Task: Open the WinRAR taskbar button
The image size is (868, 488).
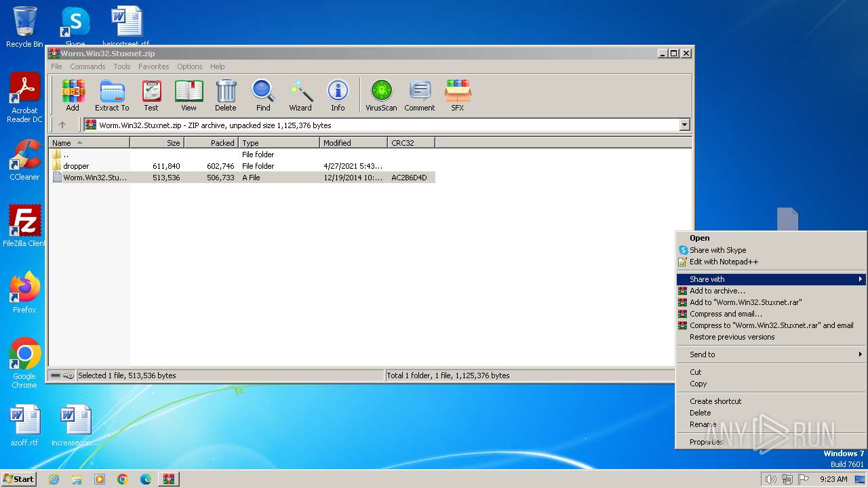Action: click(x=168, y=479)
